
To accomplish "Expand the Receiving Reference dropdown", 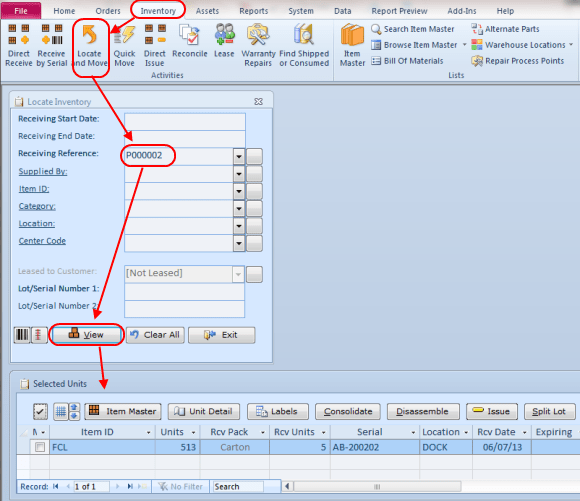I will 239,157.
